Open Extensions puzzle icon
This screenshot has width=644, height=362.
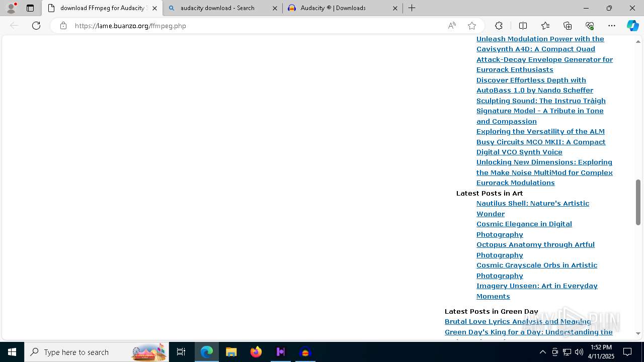499,26
